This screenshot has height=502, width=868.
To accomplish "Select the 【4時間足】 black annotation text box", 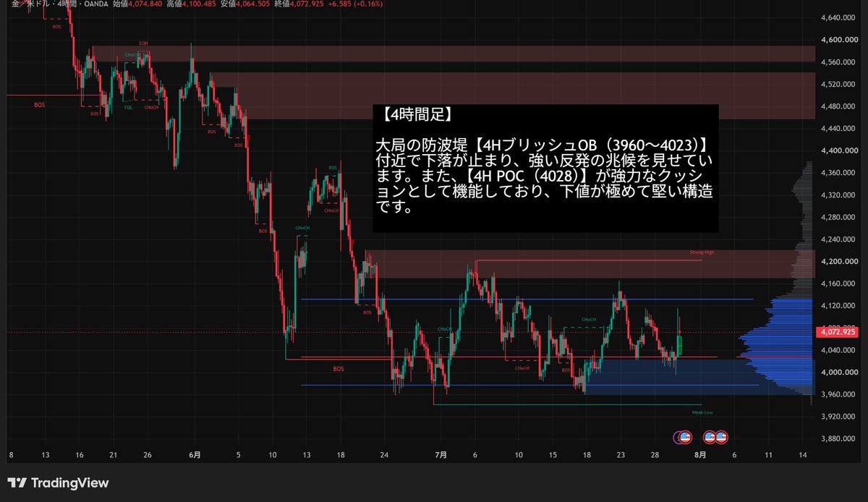I will coord(545,169).
